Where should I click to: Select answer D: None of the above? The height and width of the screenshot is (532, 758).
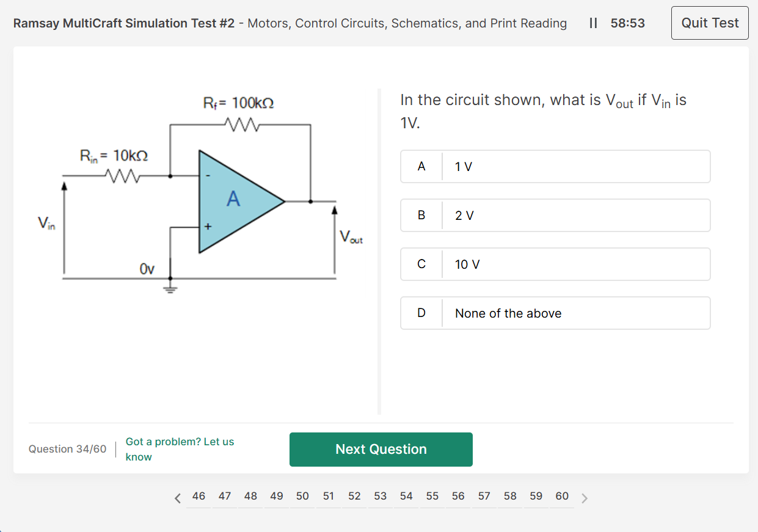pyautogui.click(x=555, y=313)
